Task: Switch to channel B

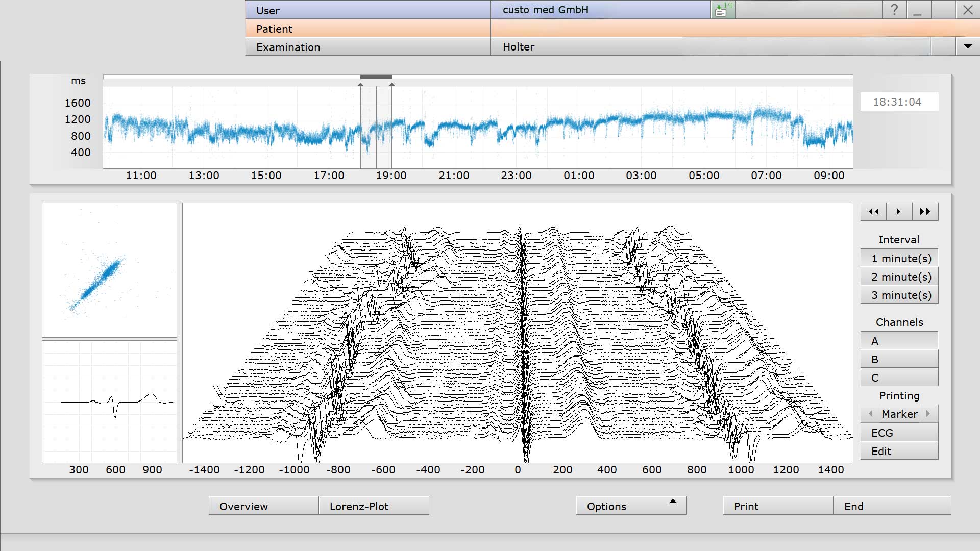Action: 899,359
